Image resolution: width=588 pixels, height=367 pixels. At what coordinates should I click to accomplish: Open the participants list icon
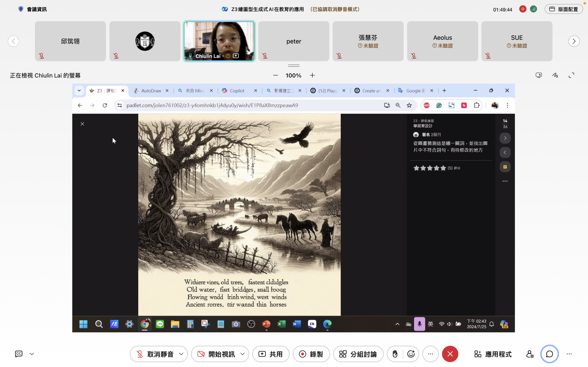(x=530, y=354)
